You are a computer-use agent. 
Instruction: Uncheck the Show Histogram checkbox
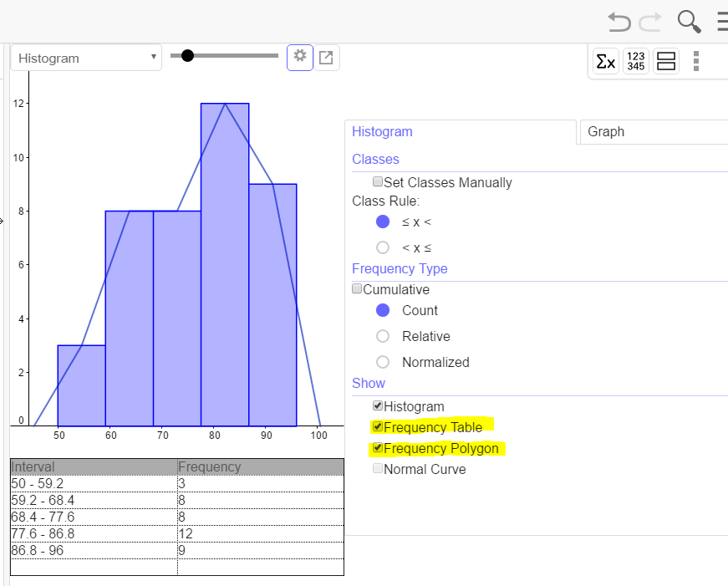tap(378, 405)
